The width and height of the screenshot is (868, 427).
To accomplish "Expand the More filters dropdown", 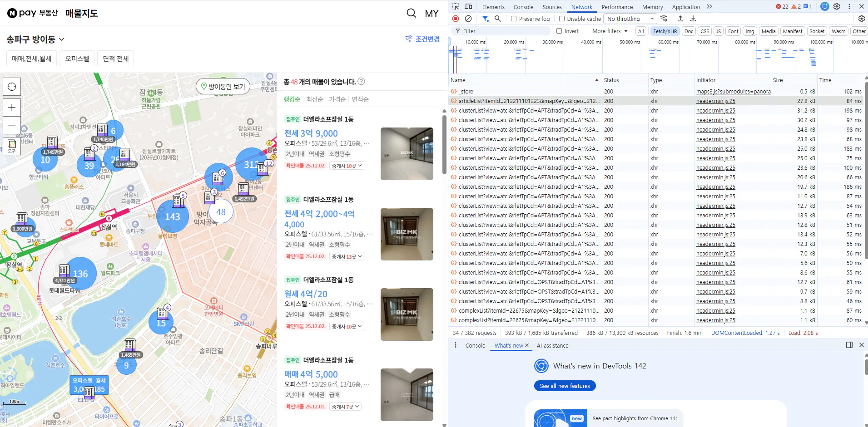I will [610, 31].
